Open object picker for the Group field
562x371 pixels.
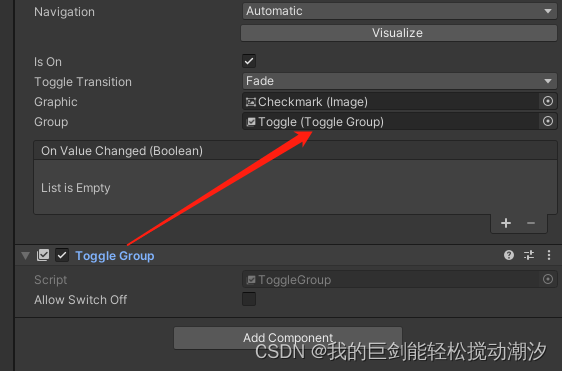click(x=548, y=122)
